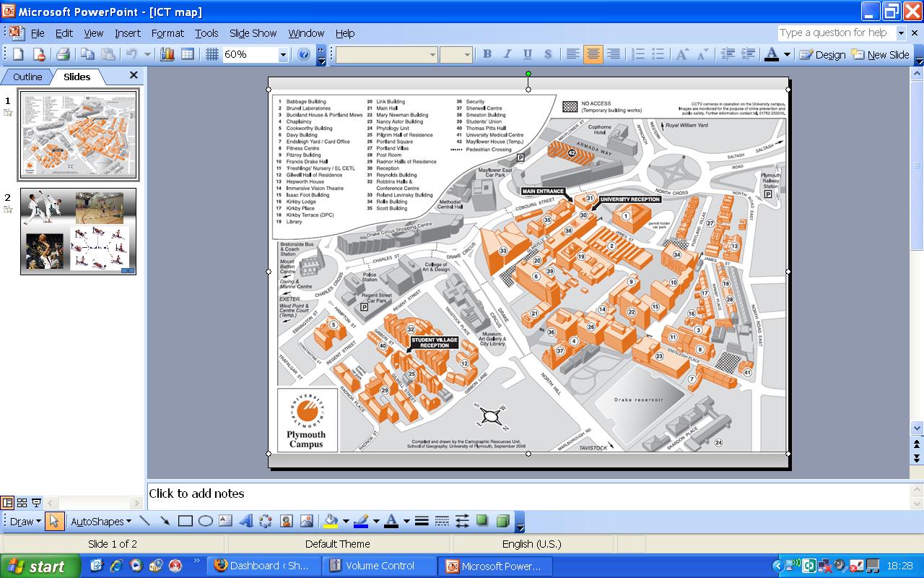Viewport: 924px width, 578px height.
Task: Toggle the Select Objects pointer tool
Action: point(54,521)
